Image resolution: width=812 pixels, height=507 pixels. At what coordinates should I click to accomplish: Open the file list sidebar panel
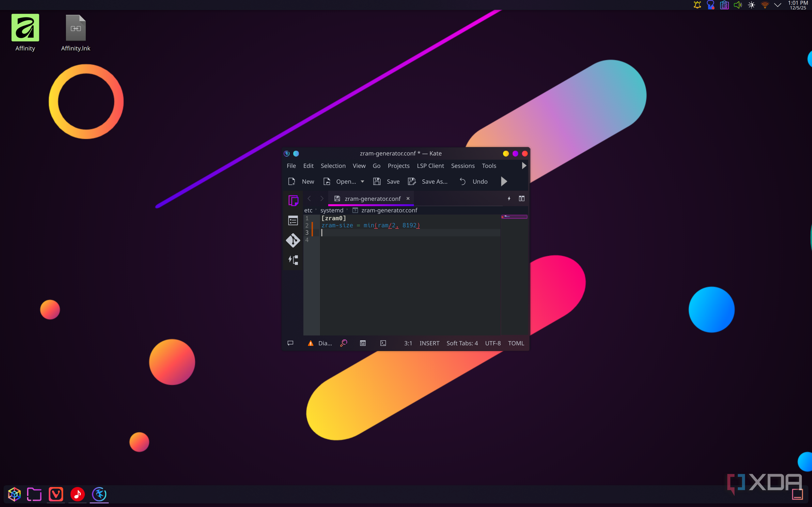click(x=293, y=220)
